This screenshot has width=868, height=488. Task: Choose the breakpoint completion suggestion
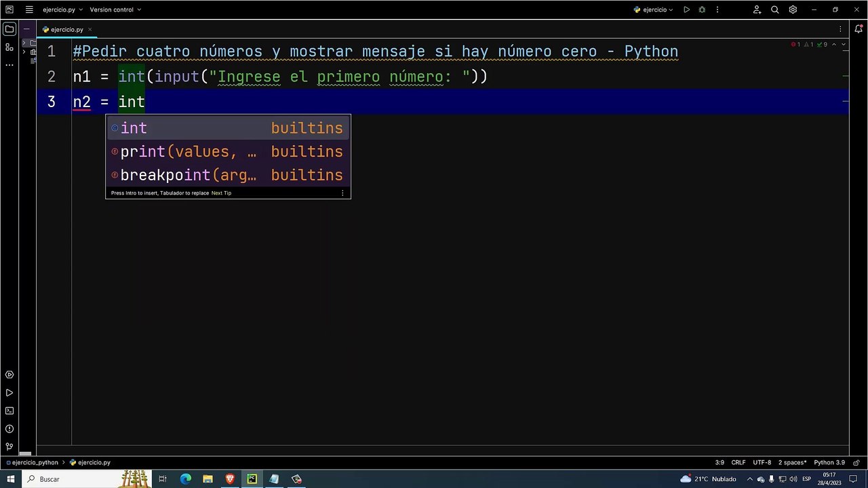pyautogui.click(x=228, y=175)
